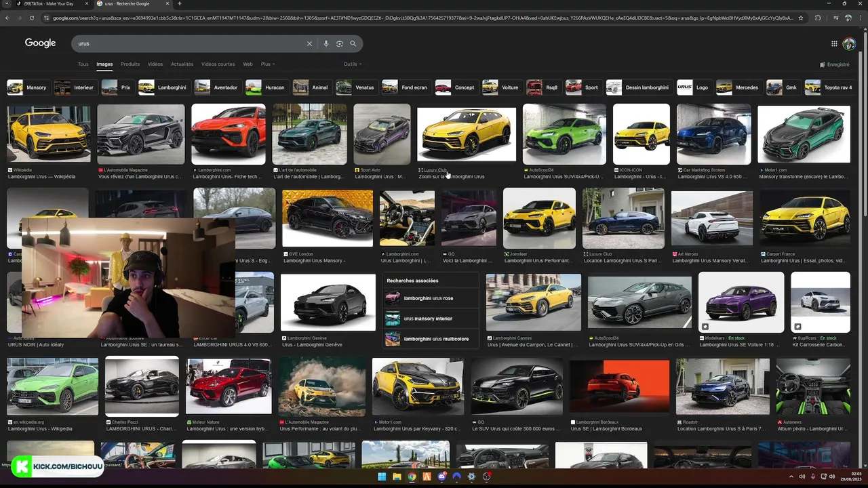The image size is (868, 488).
Task: Open Google Lens image search icon
Action: click(x=340, y=43)
